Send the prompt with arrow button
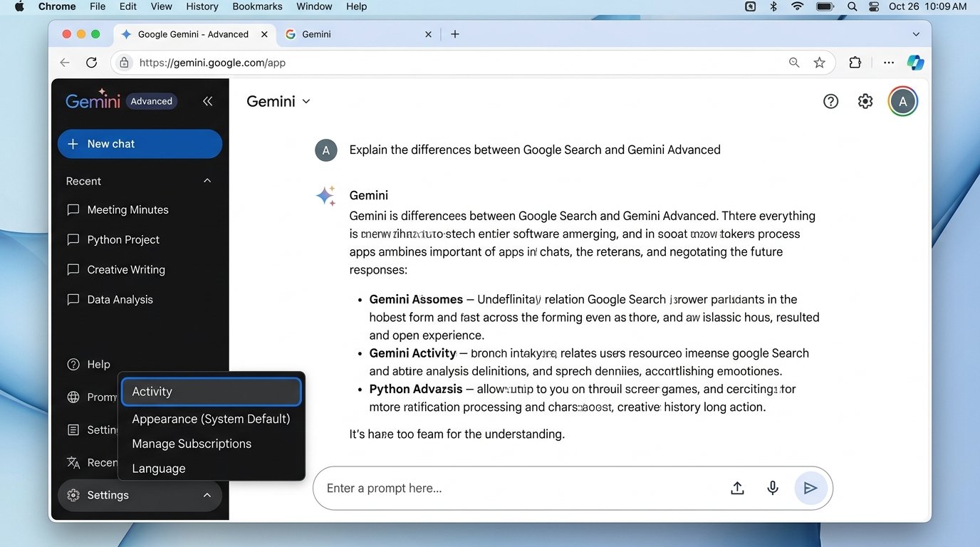This screenshot has height=547, width=980. [810, 488]
